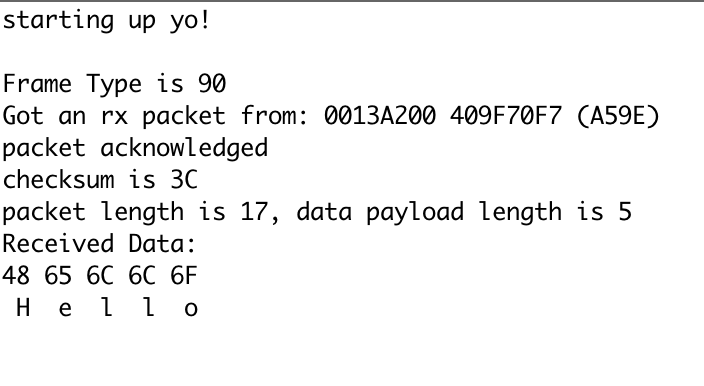This screenshot has width=704, height=386.
Task: Click the 'Received Data:' label
Action: coord(99,244)
